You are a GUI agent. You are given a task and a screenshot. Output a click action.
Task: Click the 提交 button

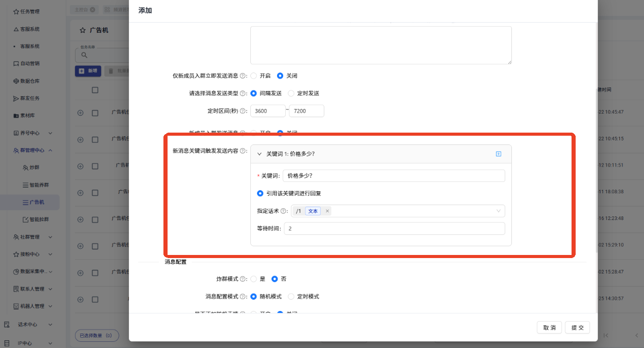[x=577, y=327]
